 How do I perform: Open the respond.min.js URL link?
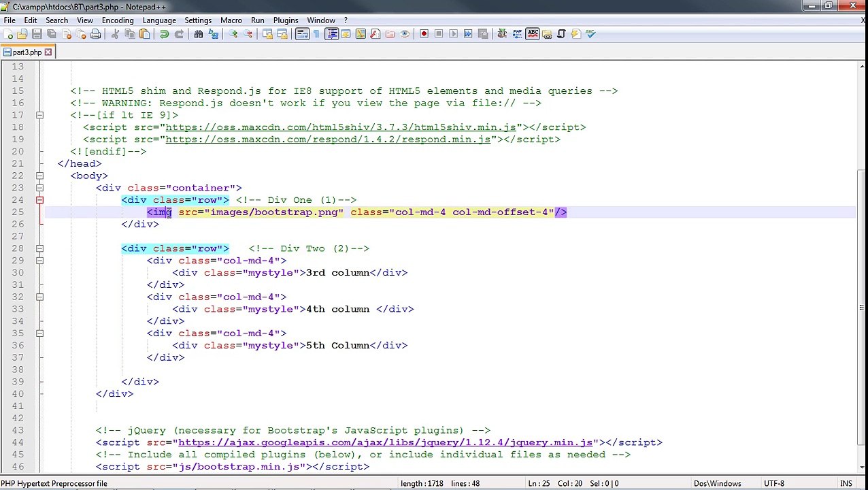[x=328, y=140]
